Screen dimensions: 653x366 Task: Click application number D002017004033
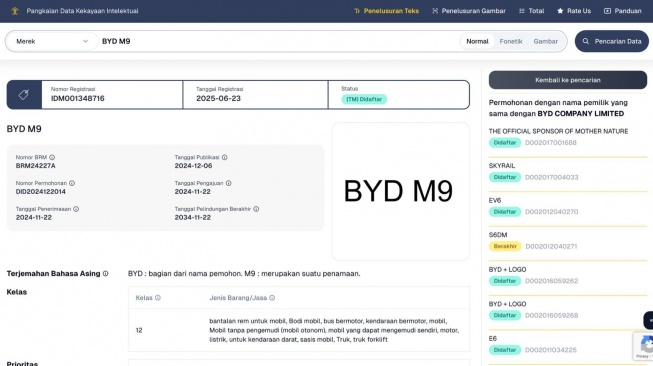tap(551, 177)
